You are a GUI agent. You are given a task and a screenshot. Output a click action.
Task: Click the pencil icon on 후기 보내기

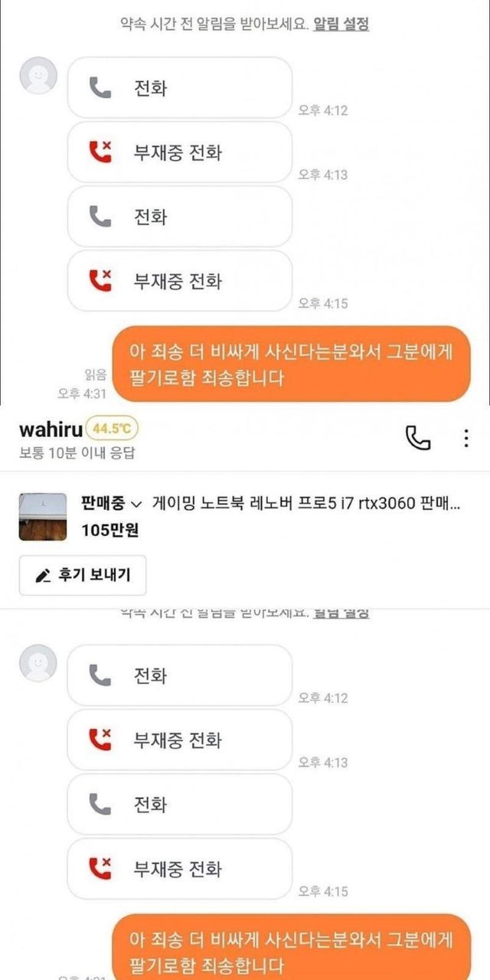pos(44,575)
